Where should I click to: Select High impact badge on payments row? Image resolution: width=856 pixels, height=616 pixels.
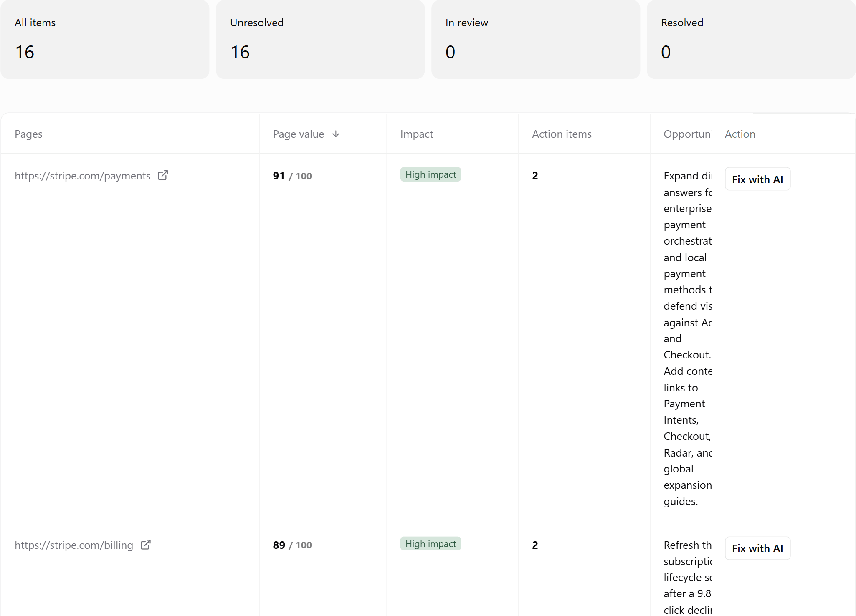(x=431, y=174)
